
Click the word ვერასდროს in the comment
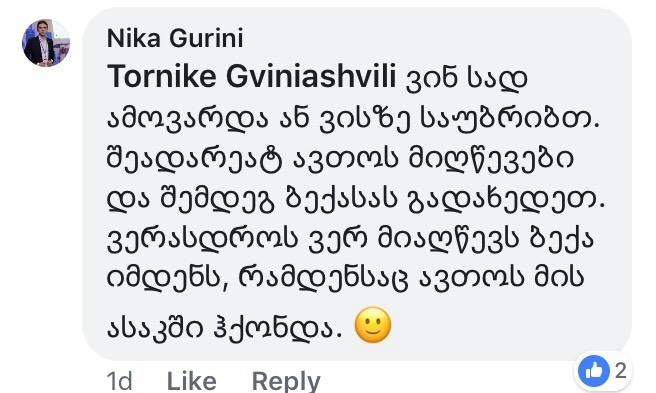point(202,239)
